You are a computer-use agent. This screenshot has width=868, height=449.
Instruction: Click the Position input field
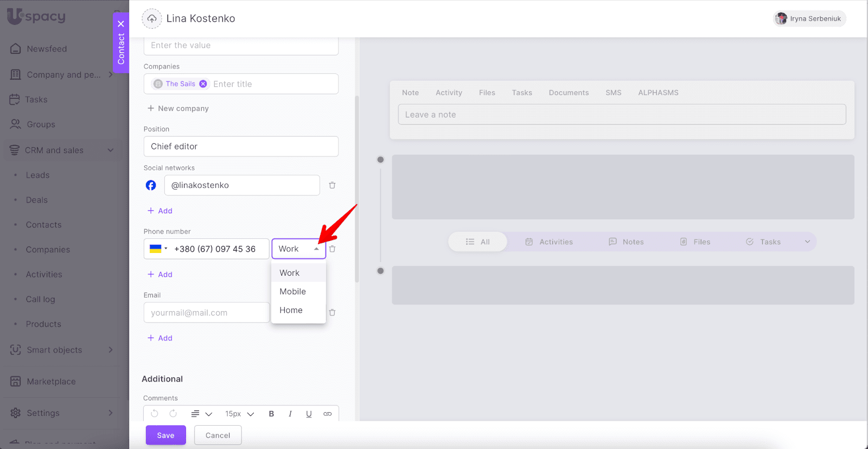[x=241, y=147]
